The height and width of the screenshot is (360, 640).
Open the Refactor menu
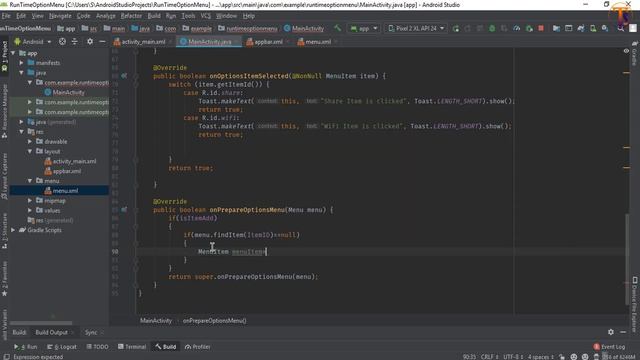[131, 16]
